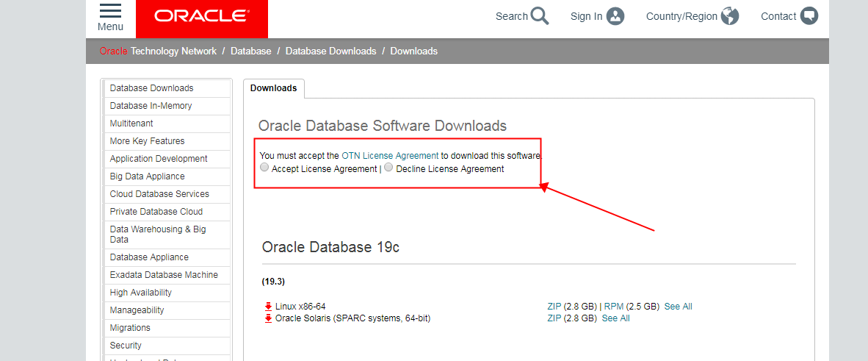Download Linux x86-64 RPM file
Screen dimensions: 868x361
(613, 306)
